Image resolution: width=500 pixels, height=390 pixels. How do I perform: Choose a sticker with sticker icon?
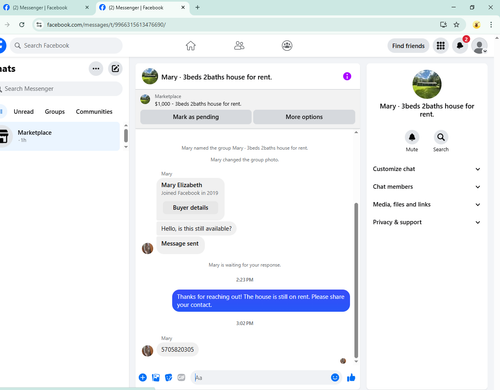[x=169, y=377]
